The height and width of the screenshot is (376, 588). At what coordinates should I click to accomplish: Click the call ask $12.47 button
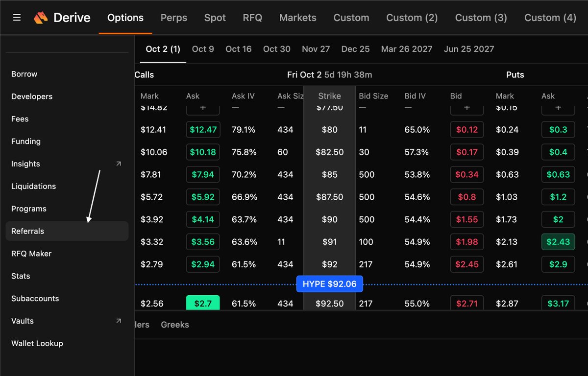(x=203, y=130)
